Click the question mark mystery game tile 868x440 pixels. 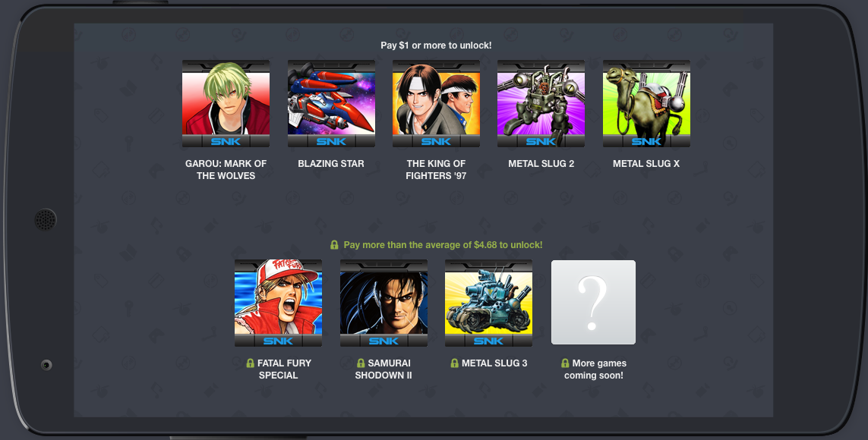[x=593, y=303]
